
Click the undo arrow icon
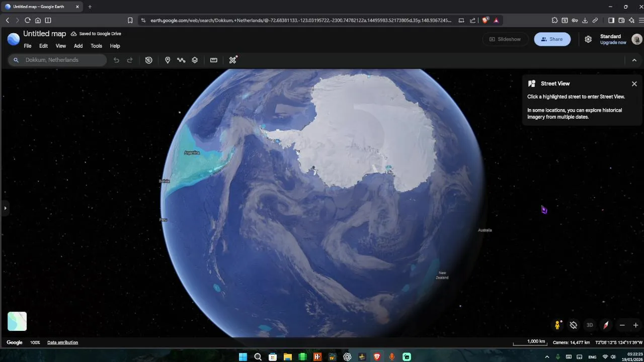pos(116,60)
